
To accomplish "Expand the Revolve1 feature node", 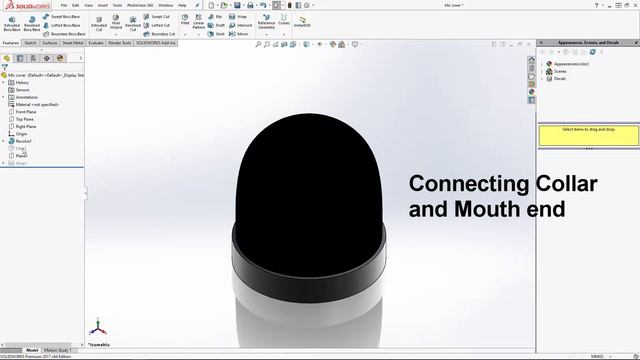I will pos(4,141).
